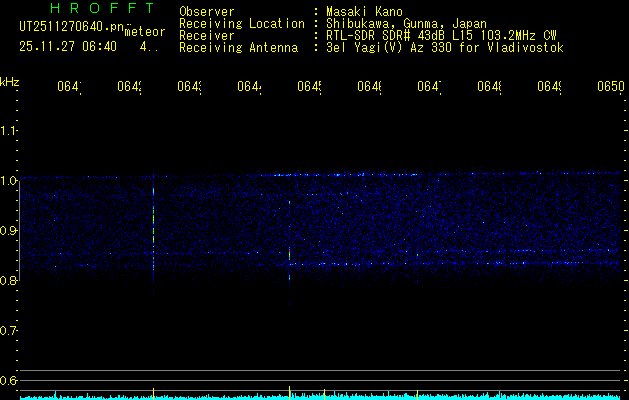This screenshot has width=629, height=400.
Task: Click the 0643 time axis label
Action: [189, 87]
